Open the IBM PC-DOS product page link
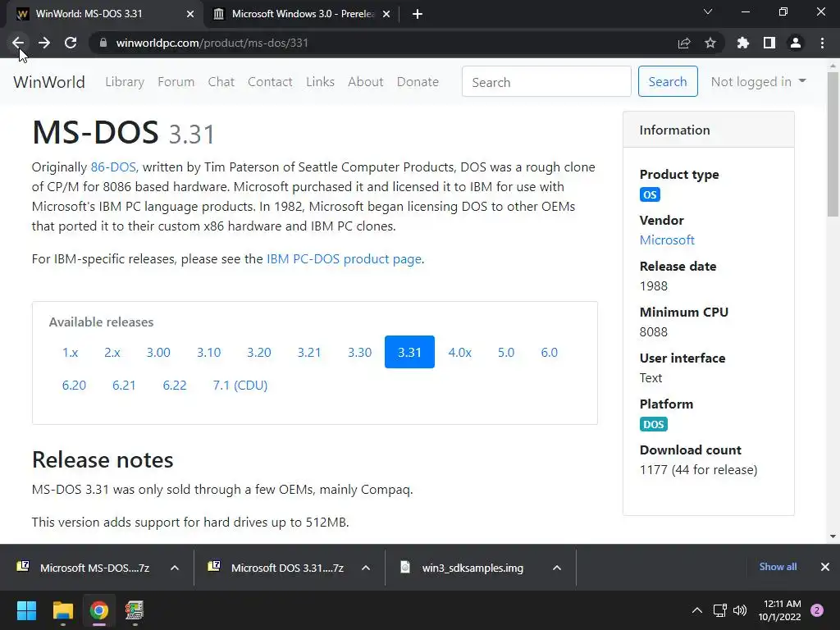 point(344,258)
